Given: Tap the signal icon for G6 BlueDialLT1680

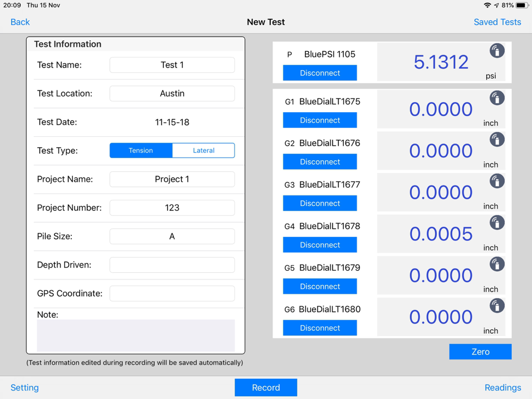Looking at the screenshot, I should (x=497, y=306).
